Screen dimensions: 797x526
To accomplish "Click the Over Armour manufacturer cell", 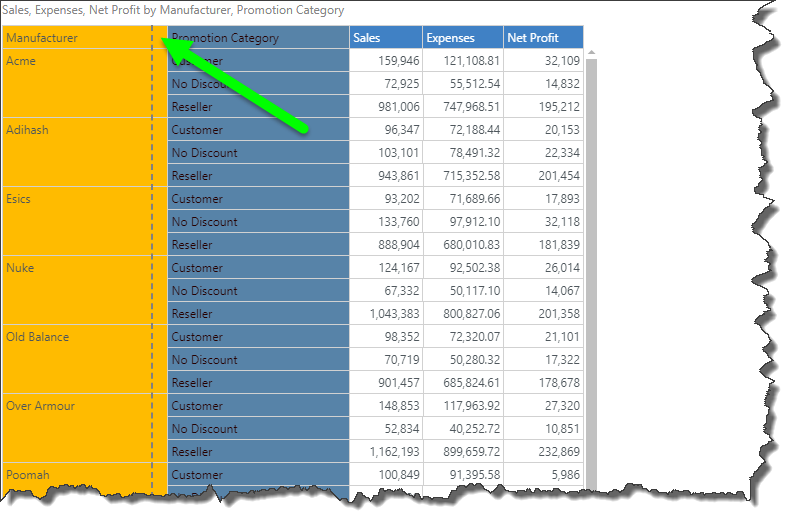I will (x=40, y=406).
